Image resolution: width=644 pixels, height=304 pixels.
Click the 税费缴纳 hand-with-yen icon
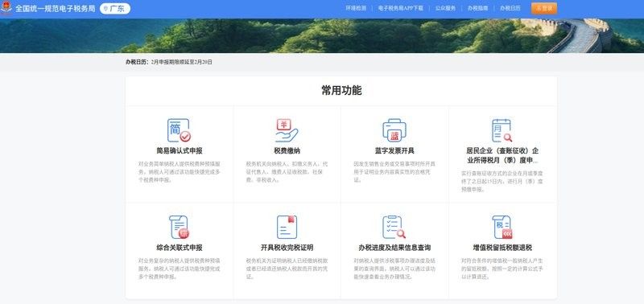[x=287, y=130]
